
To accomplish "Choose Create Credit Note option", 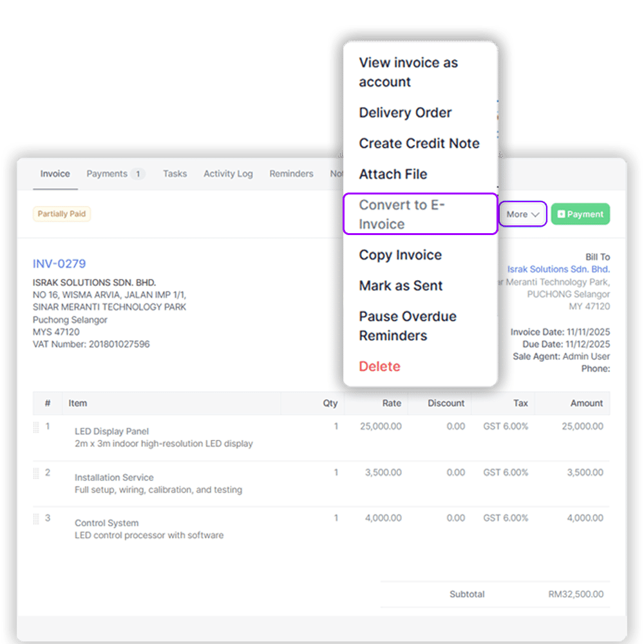I will tap(419, 144).
